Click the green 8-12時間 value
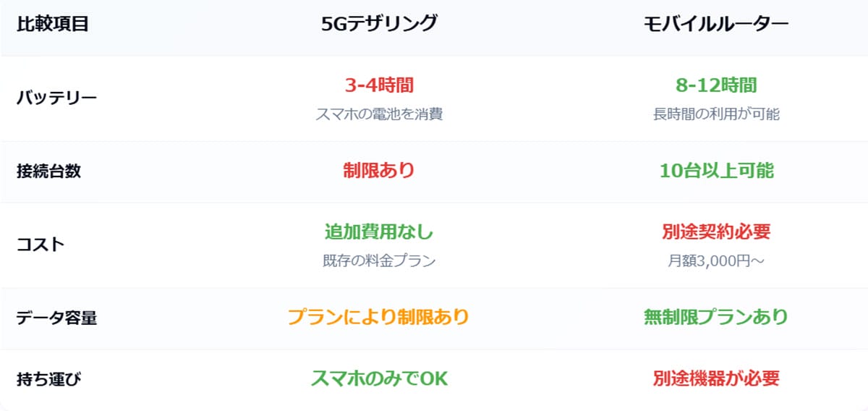Viewport: 868px width, 411px height. point(715,85)
